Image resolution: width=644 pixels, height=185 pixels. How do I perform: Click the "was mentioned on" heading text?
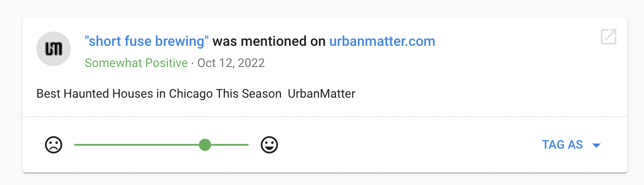pos(269,41)
